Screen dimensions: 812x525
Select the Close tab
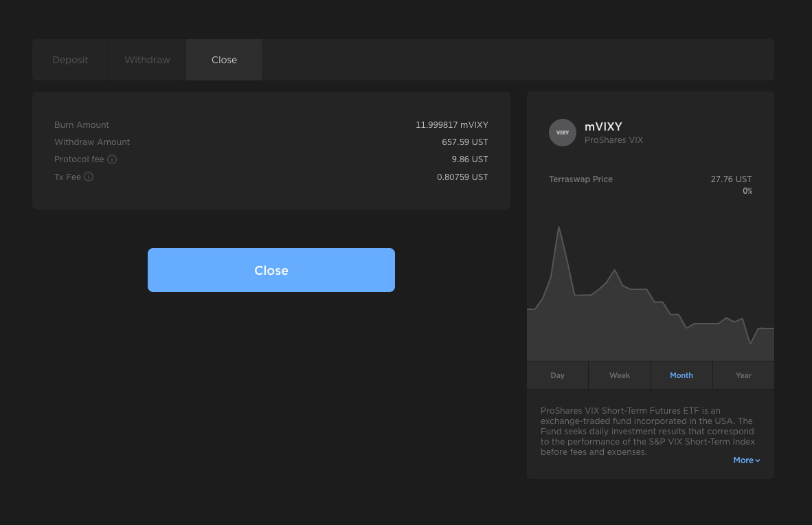pos(224,60)
